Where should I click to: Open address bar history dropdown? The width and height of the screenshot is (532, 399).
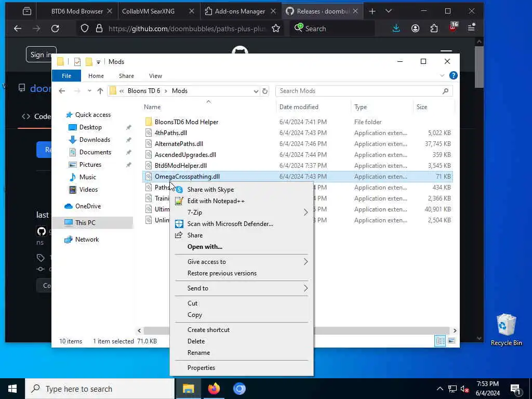pos(256,91)
